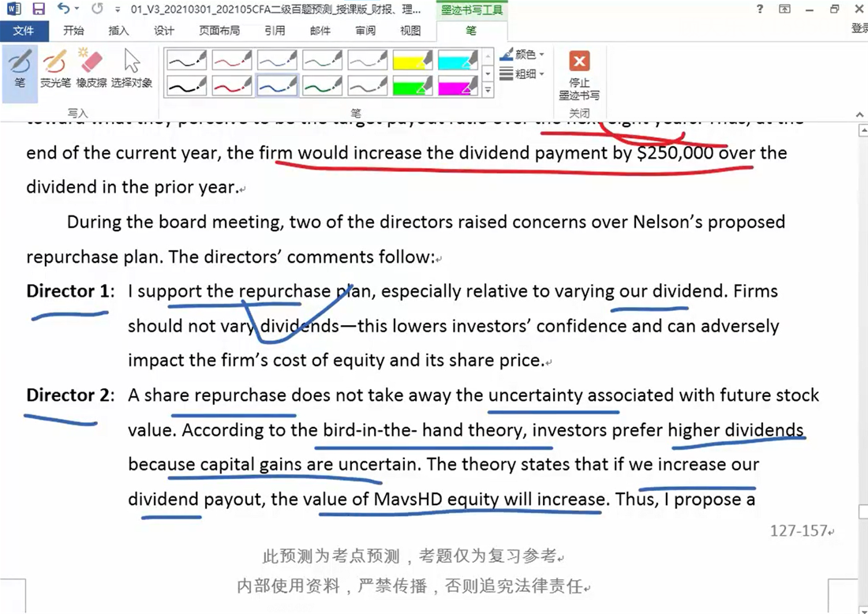Click the word "$250,000" in document
868x614 pixels.
[x=676, y=153]
